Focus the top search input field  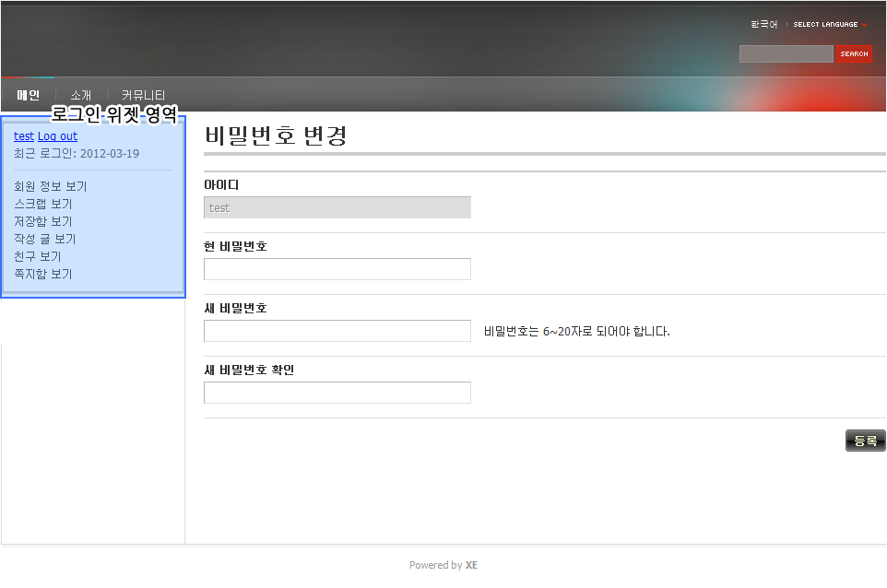coord(786,54)
